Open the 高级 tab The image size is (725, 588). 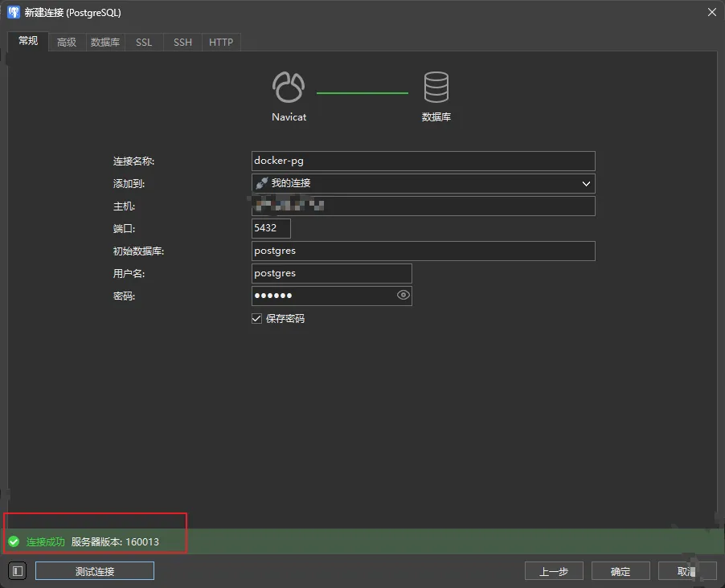pyautogui.click(x=67, y=43)
